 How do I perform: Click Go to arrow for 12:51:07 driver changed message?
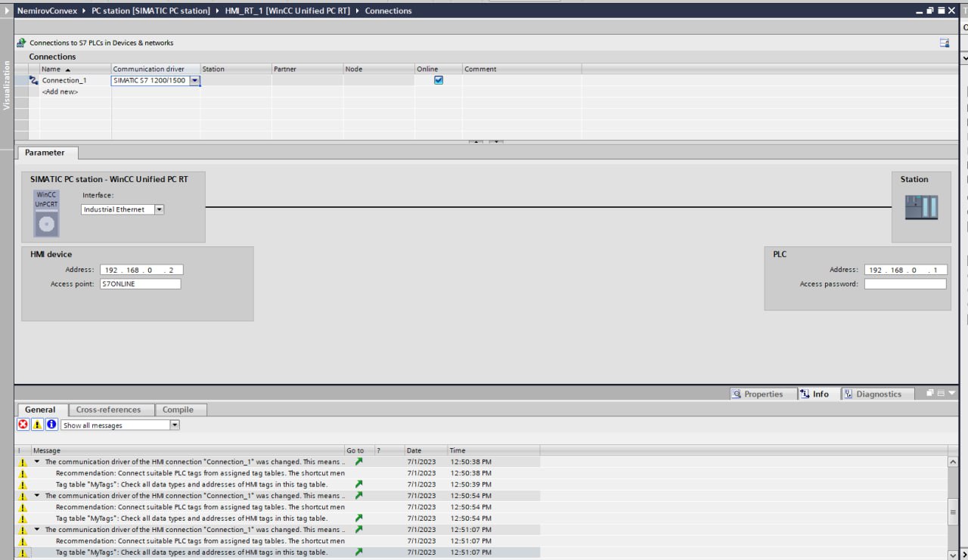point(358,530)
